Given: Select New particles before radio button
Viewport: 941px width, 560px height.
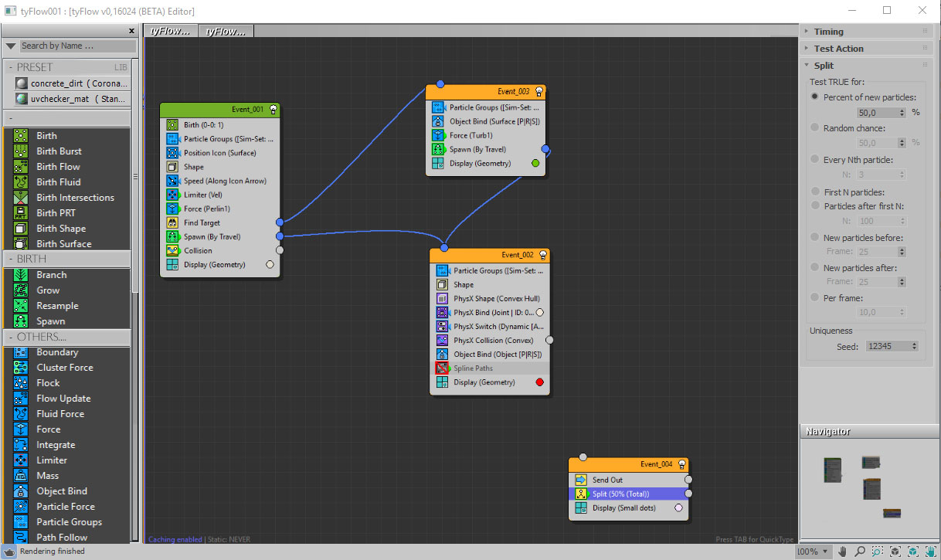Looking at the screenshot, I should 815,238.
